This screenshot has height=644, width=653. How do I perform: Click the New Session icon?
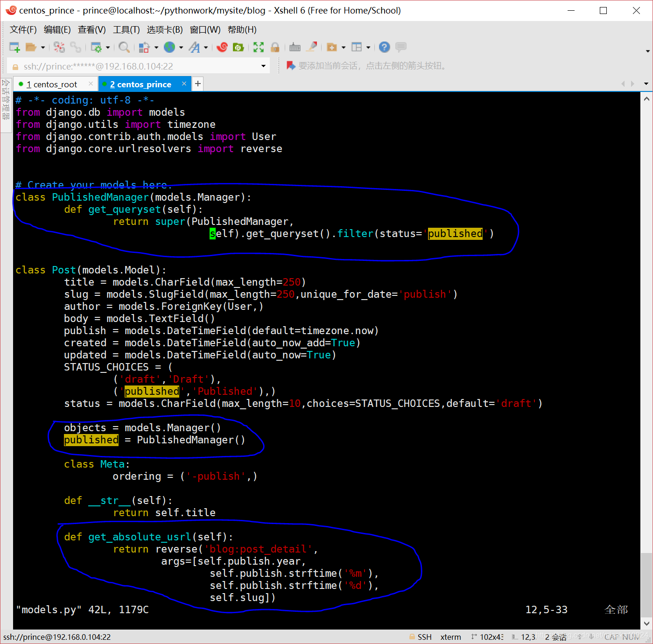(14, 47)
